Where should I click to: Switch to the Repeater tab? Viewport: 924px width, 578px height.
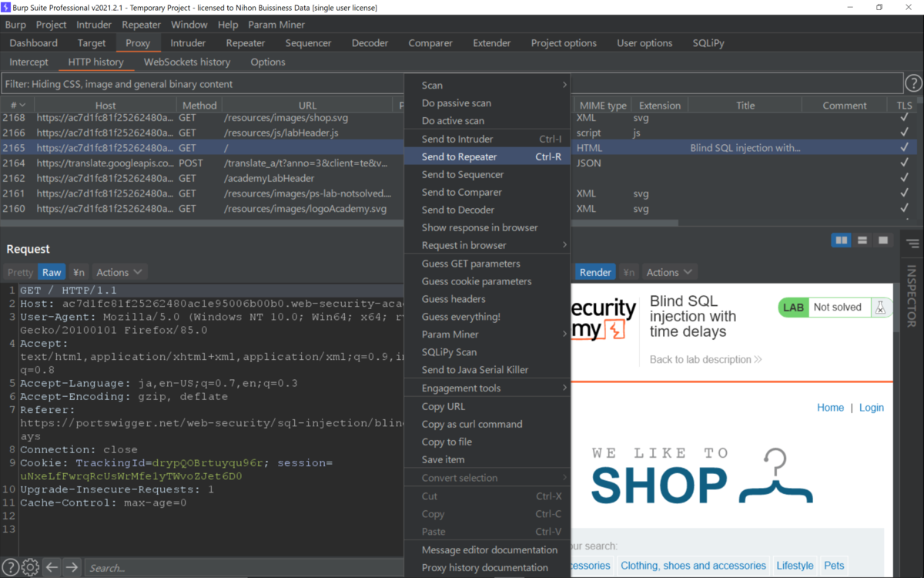tap(246, 43)
